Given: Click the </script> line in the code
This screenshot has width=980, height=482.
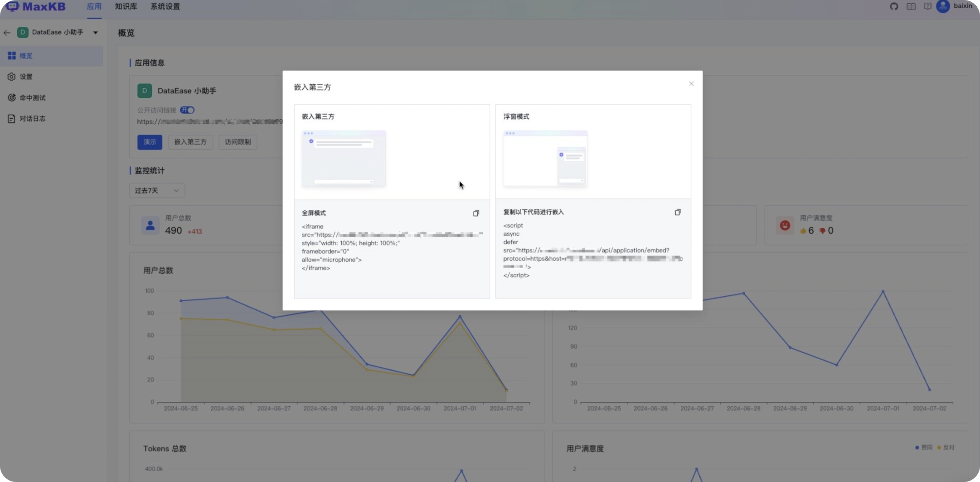Looking at the screenshot, I should (x=516, y=275).
